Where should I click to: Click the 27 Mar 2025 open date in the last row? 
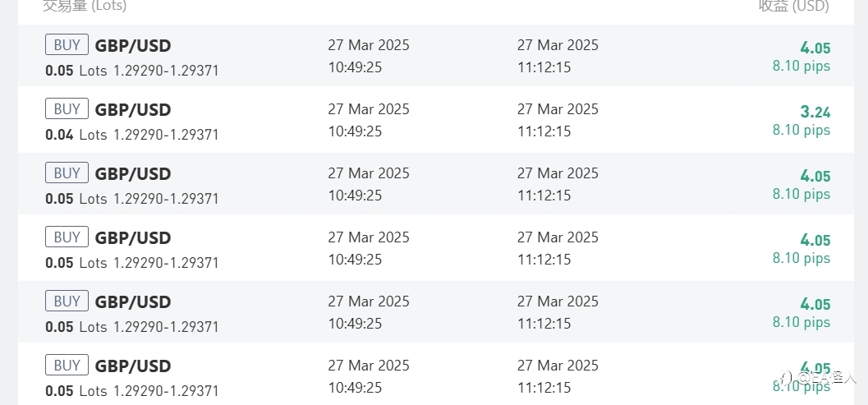coord(369,366)
